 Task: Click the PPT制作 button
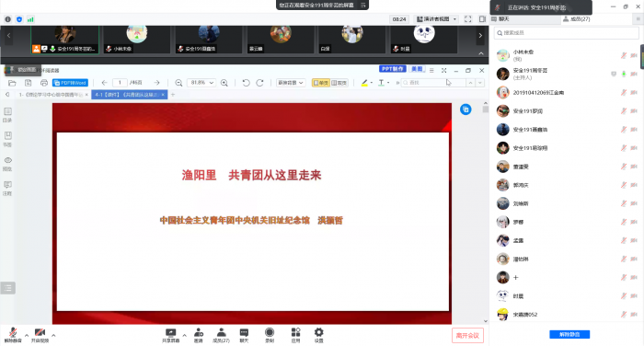click(x=392, y=69)
